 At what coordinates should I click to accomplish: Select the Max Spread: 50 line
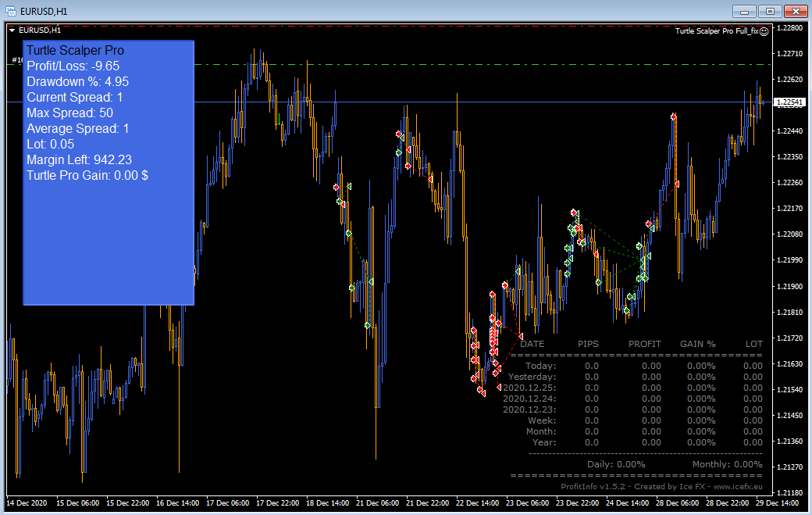click(x=70, y=113)
